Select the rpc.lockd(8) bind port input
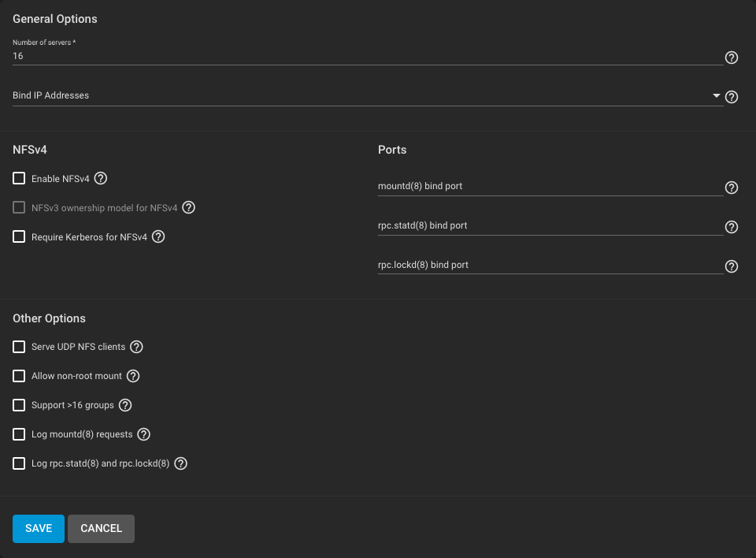Image resolution: width=756 pixels, height=558 pixels. [550, 266]
